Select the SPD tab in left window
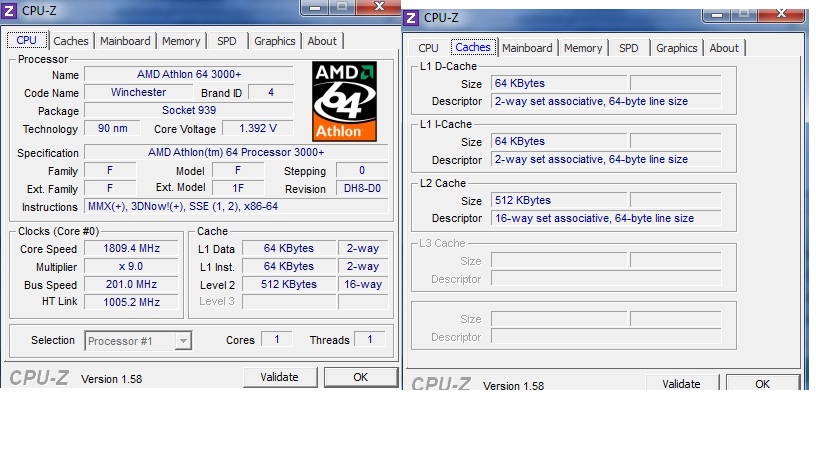 pos(226,41)
